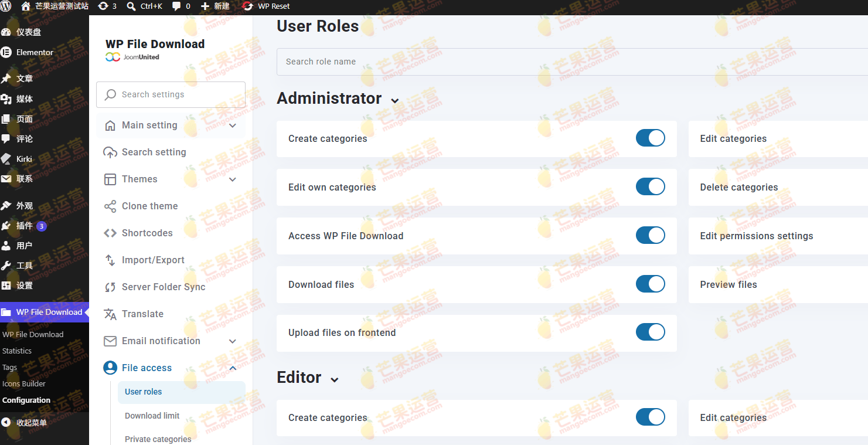Click the Translate language icon
The width and height of the screenshot is (868, 445).
[110, 314]
